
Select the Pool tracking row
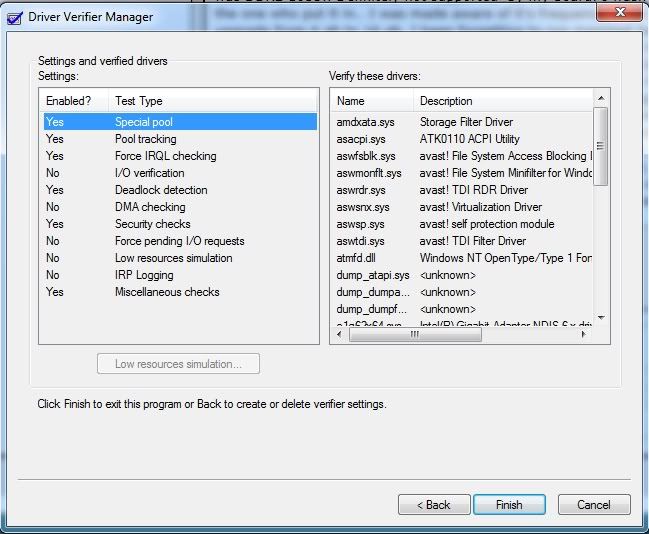(x=180, y=139)
